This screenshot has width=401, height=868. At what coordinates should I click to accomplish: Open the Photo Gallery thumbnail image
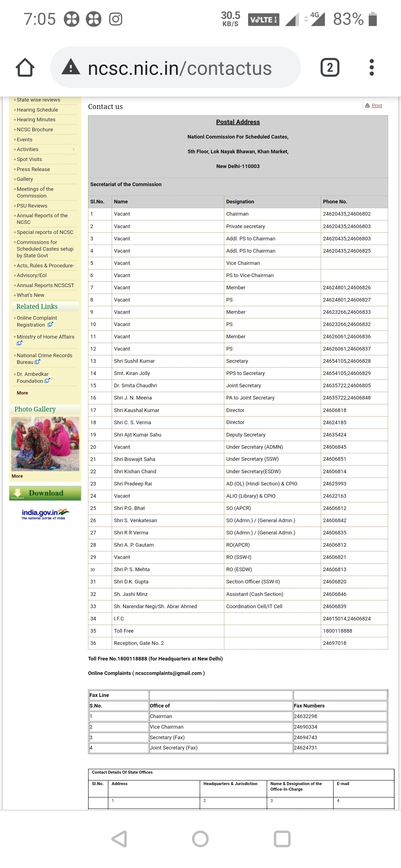pos(45,443)
